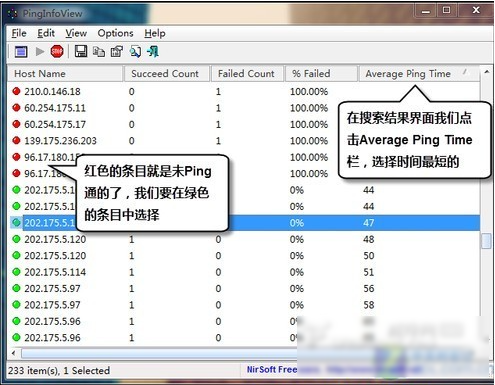Click the PingInfoView title bar app icon
Screen dimensions: 495x385
(x=13, y=13)
